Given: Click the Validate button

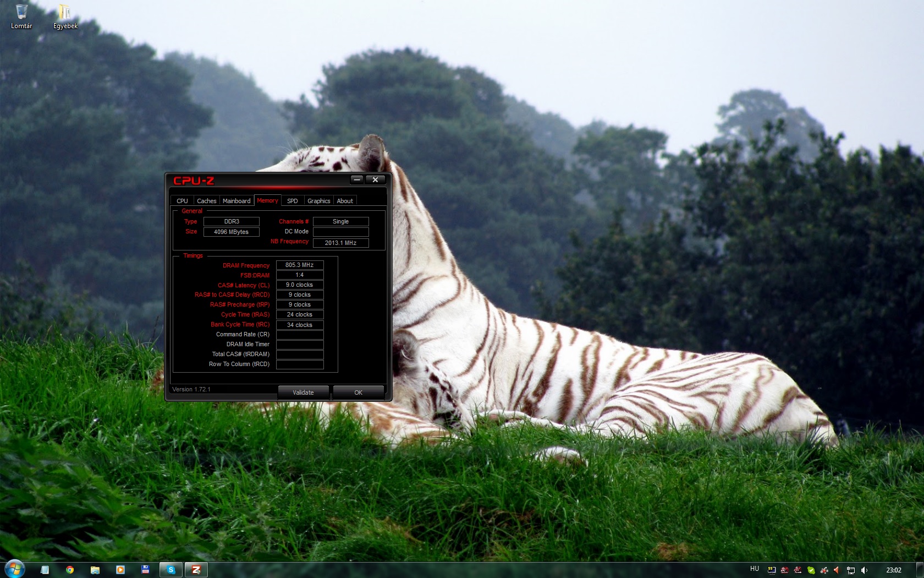Looking at the screenshot, I should pos(303,392).
